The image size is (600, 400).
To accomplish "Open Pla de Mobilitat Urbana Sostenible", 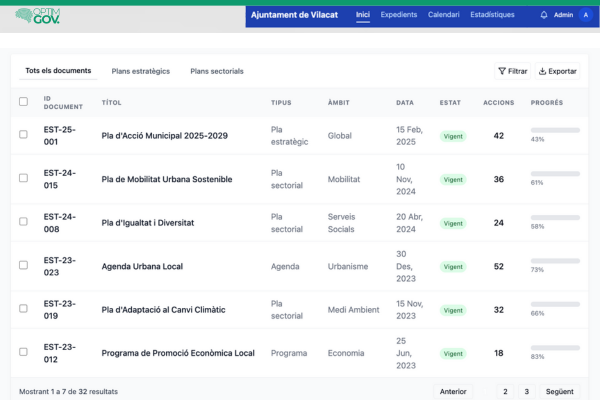I will pyautogui.click(x=166, y=180).
